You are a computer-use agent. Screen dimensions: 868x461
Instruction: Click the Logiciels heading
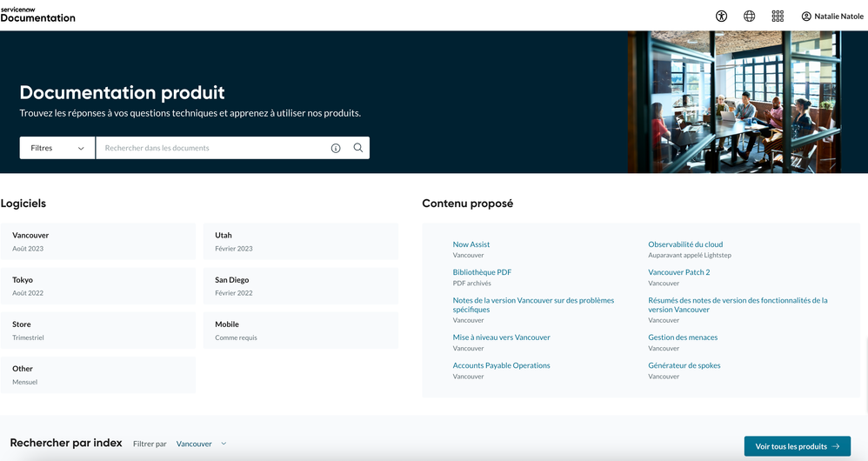click(x=23, y=204)
